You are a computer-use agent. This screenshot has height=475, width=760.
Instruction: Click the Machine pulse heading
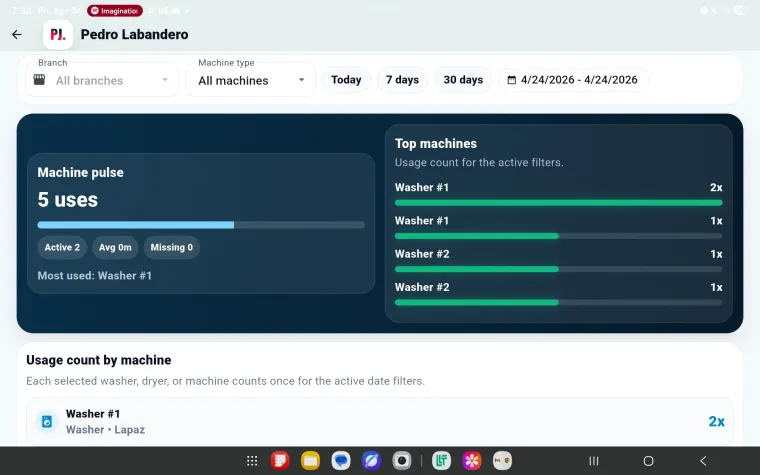[x=80, y=173]
